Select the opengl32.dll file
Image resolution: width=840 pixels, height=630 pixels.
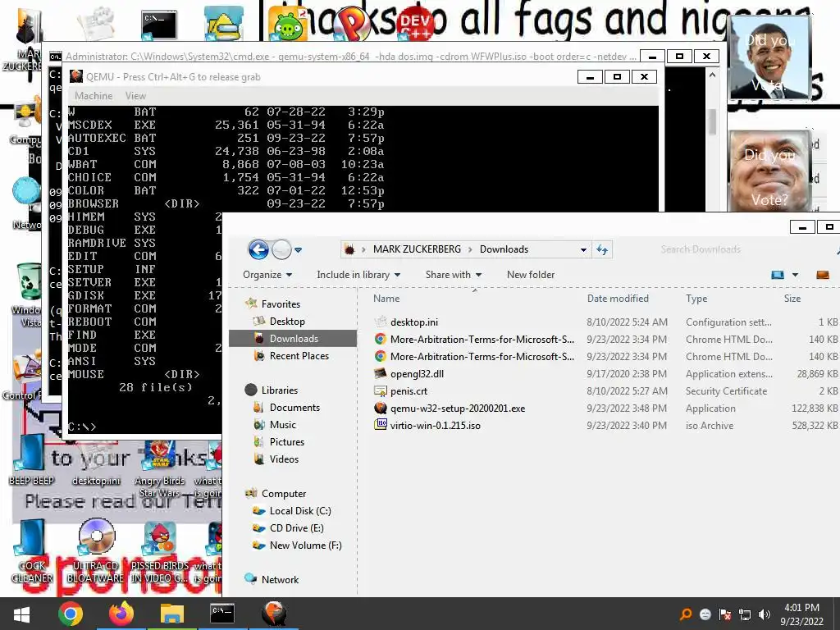[x=417, y=374]
